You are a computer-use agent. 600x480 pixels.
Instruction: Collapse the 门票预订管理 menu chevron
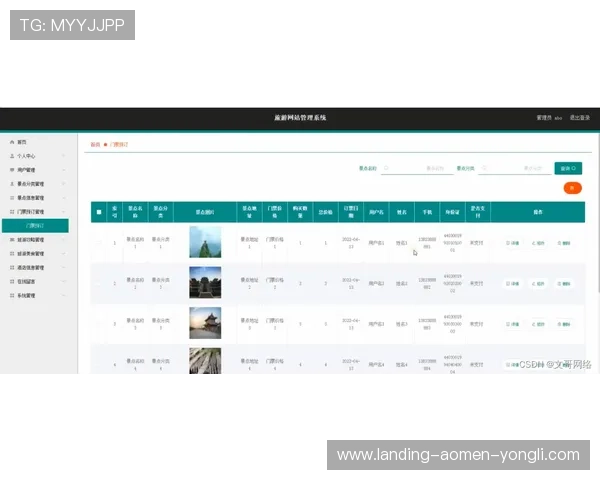pyautogui.click(x=65, y=212)
